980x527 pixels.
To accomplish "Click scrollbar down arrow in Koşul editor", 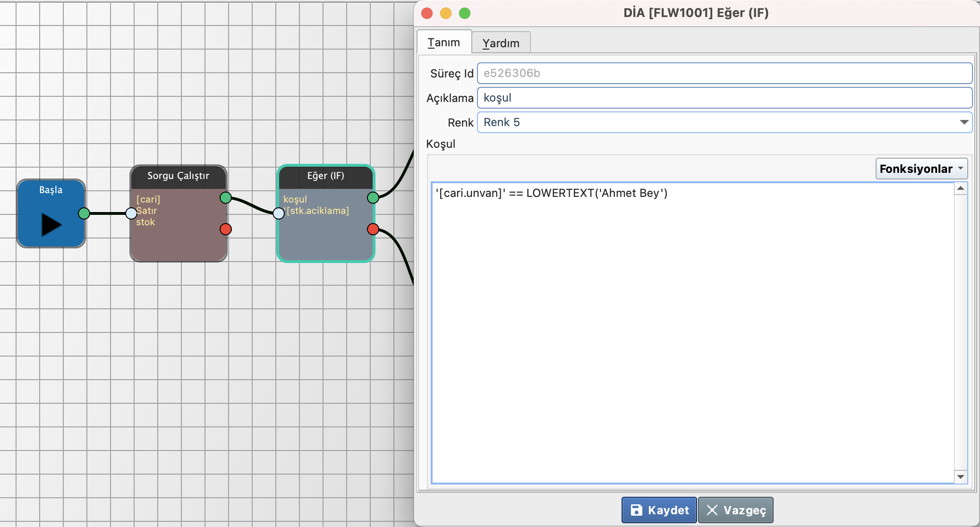I will (961, 476).
